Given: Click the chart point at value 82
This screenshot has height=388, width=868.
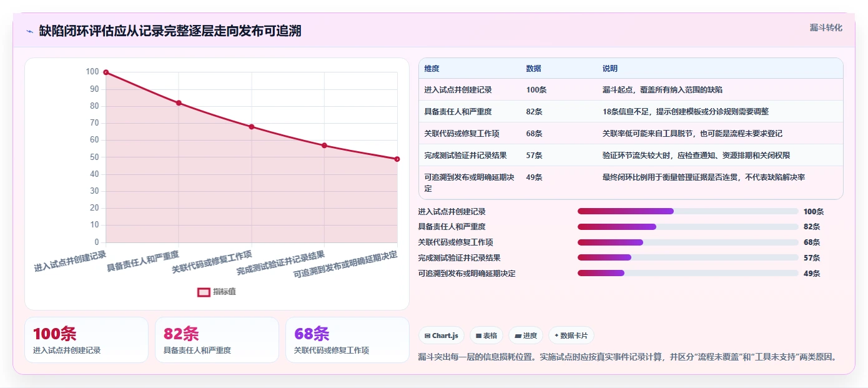Looking at the screenshot, I should 179,103.
